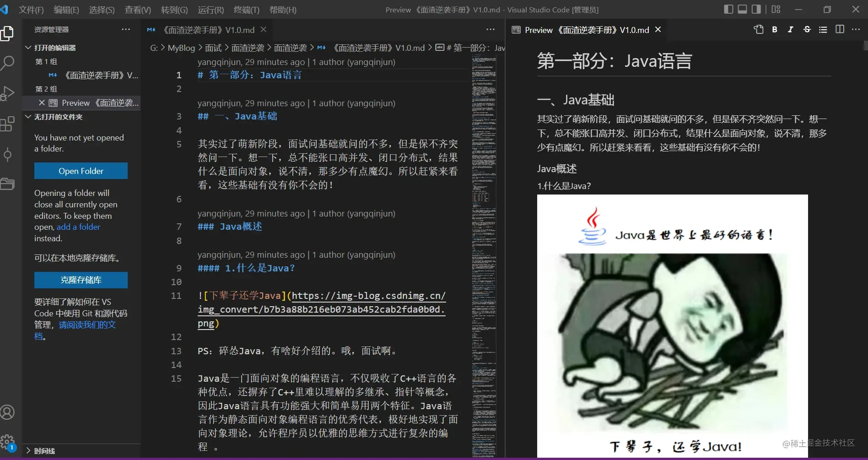Click the '1.什么是Java?' heading in preview

click(x=564, y=186)
